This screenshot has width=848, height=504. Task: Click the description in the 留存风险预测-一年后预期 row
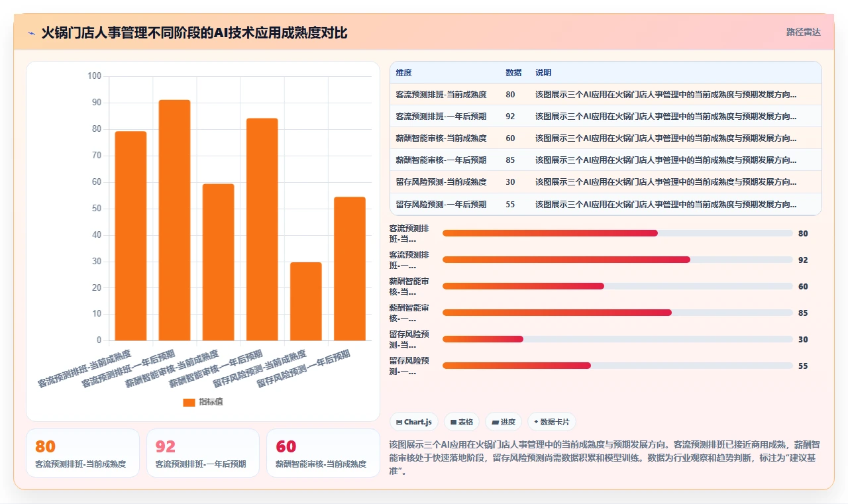tap(666, 204)
